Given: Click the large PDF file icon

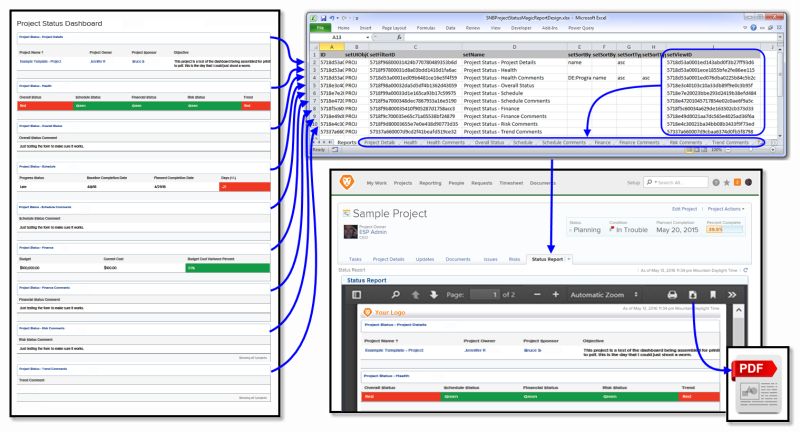Looking at the screenshot, I should 758,385.
